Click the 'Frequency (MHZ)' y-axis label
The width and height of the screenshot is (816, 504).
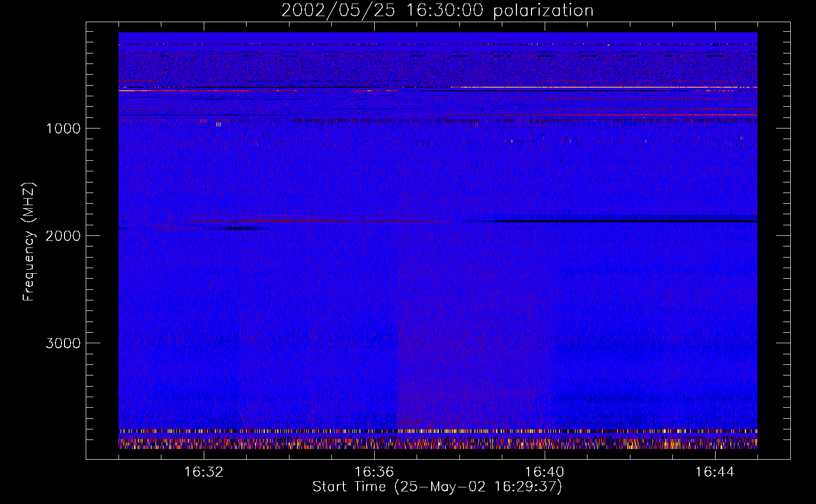pos(29,242)
